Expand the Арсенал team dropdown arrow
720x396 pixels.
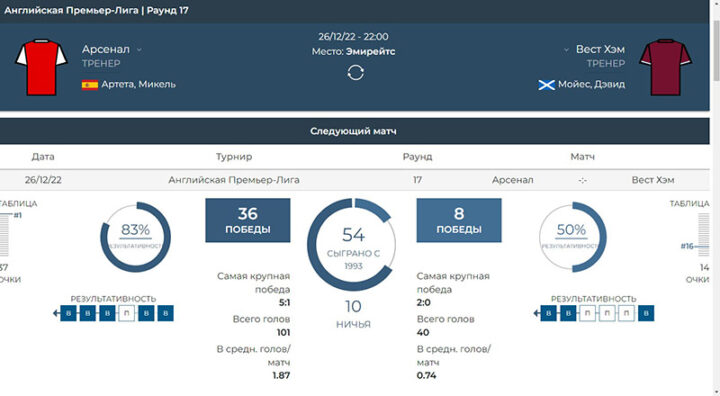(x=139, y=50)
